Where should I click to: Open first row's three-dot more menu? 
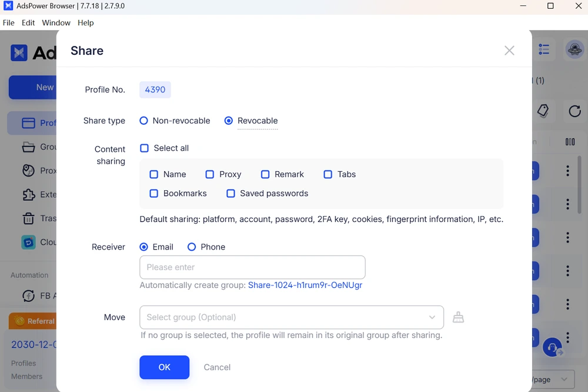pos(567,171)
